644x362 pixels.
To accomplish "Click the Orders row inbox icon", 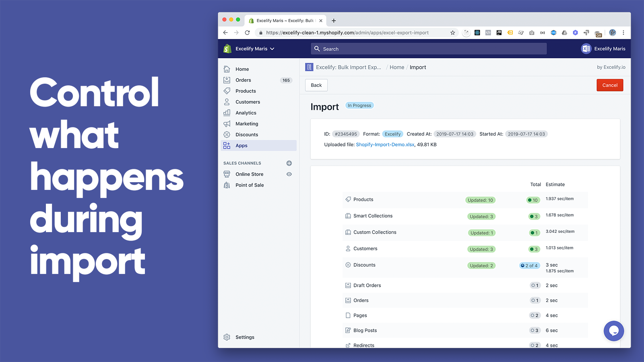I will [x=348, y=300].
